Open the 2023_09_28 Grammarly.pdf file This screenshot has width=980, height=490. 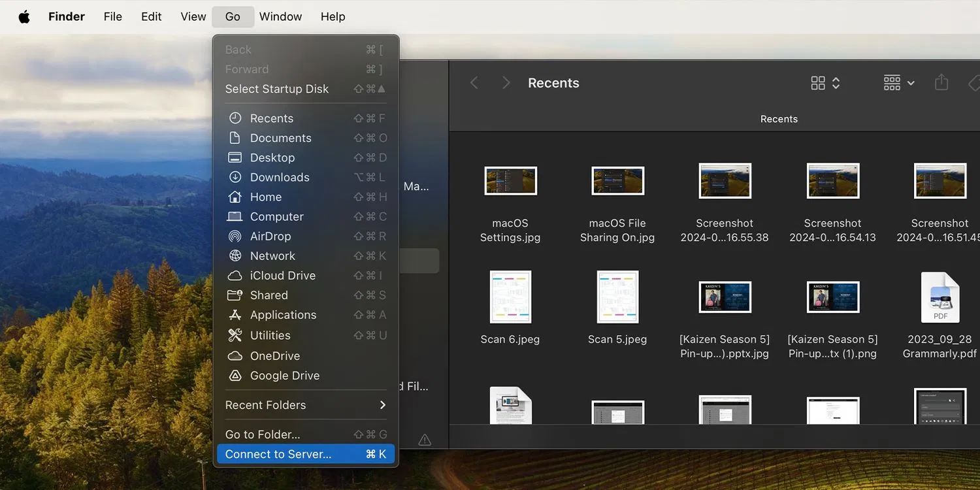point(939,297)
